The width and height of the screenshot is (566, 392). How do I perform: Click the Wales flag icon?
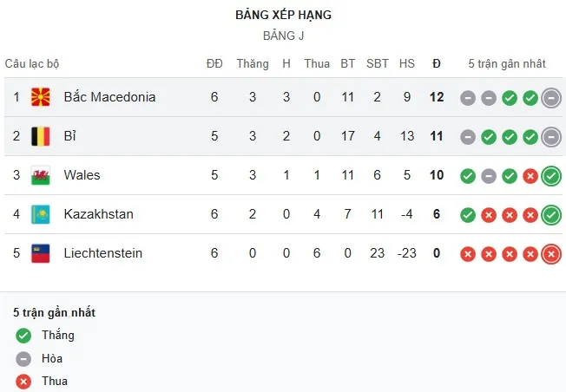pyautogui.click(x=41, y=175)
